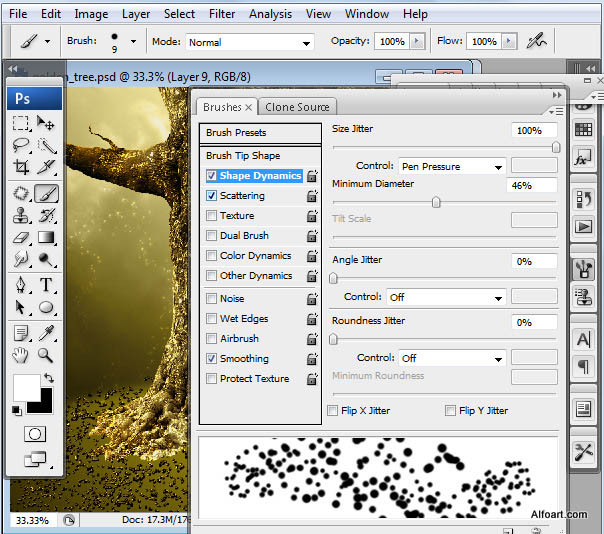Click Brush Presets in the Brushes panel

236,132
